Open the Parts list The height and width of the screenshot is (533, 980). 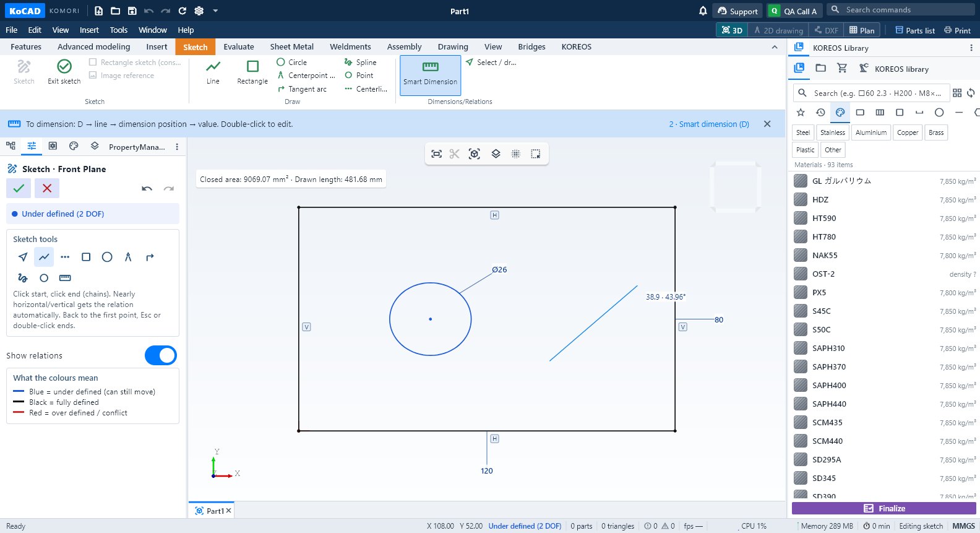tap(915, 30)
